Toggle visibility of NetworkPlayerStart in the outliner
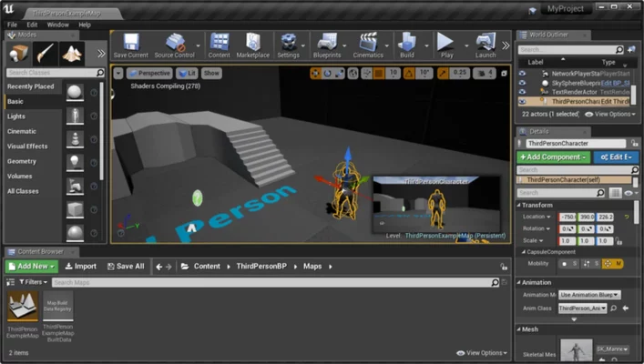Screen dimensions: 644x364 tap(522, 72)
